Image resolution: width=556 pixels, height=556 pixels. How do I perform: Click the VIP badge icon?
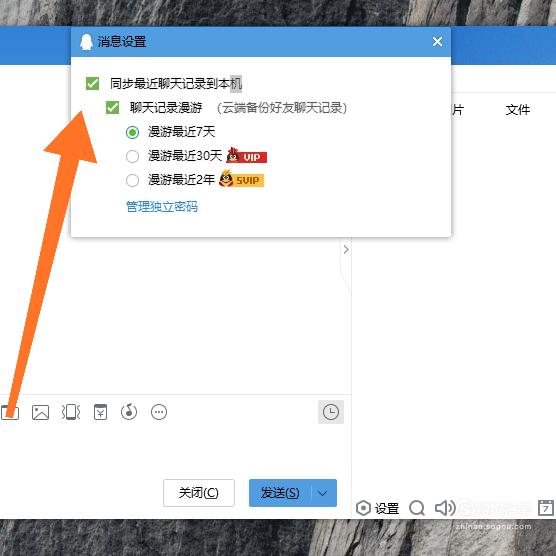tap(246, 155)
